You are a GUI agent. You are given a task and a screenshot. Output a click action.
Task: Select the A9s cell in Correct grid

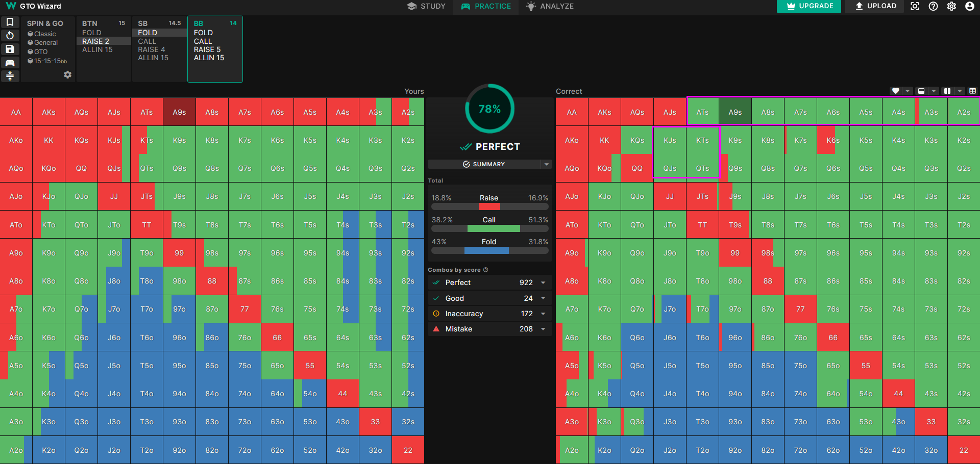pos(735,112)
